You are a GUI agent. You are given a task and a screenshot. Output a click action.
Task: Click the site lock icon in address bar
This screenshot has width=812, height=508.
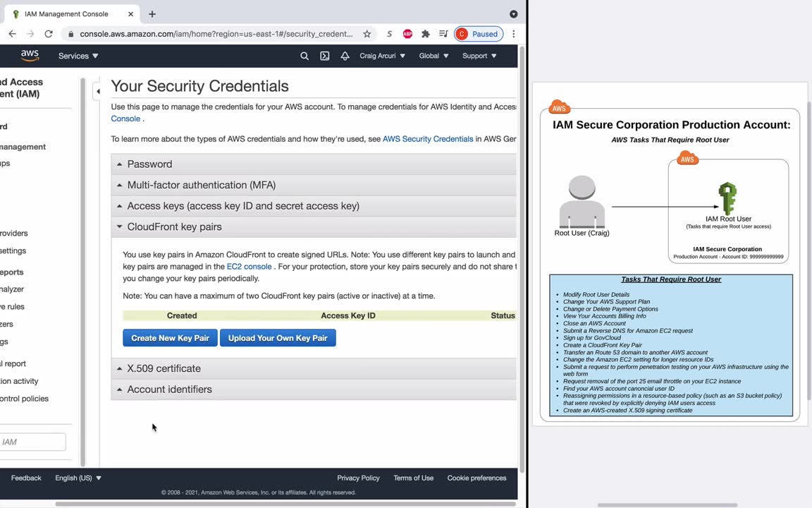[71, 34]
